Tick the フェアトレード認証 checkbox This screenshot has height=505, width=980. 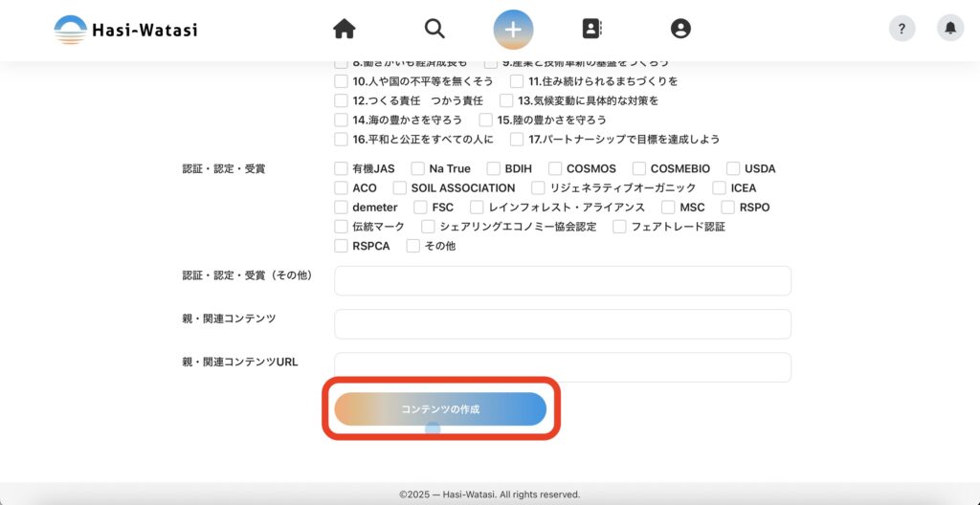620,227
